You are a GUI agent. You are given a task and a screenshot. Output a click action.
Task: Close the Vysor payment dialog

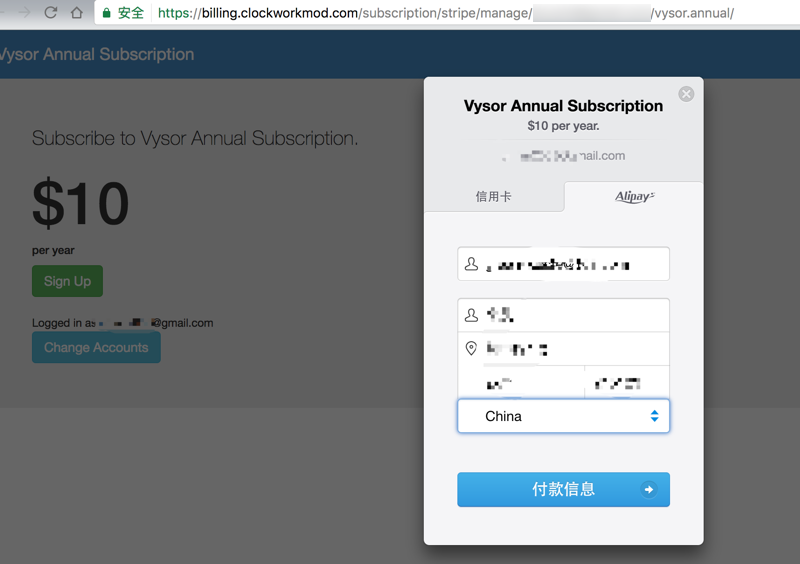686,94
